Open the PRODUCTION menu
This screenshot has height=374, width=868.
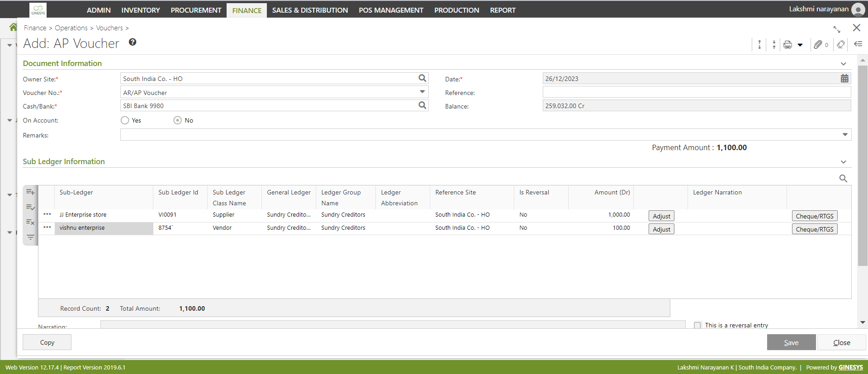coord(456,10)
